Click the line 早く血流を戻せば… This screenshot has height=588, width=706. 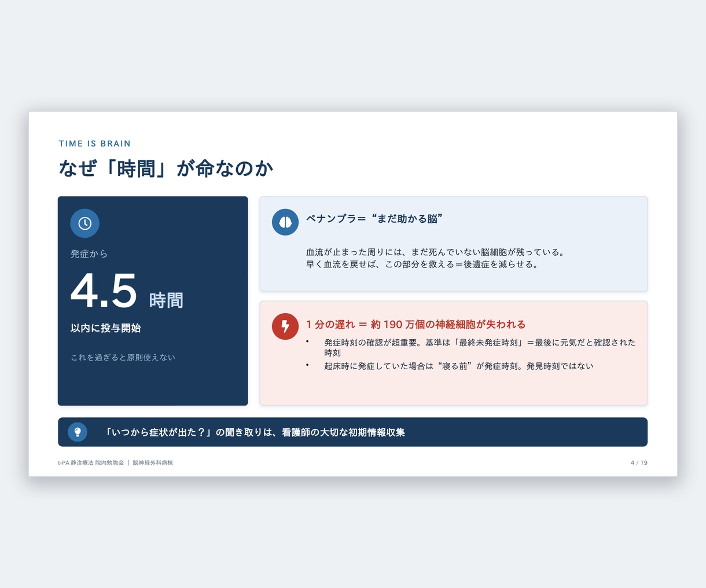coord(422,264)
